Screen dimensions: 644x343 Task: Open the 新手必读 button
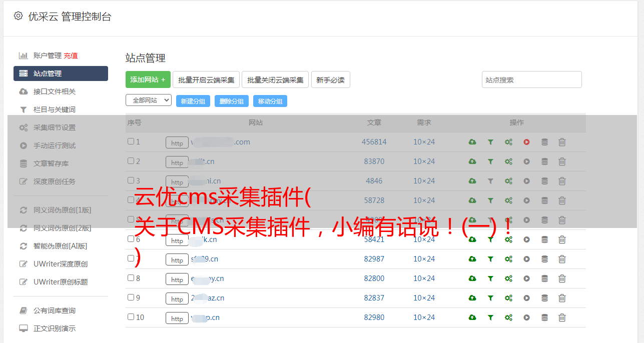(x=330, y=79)
